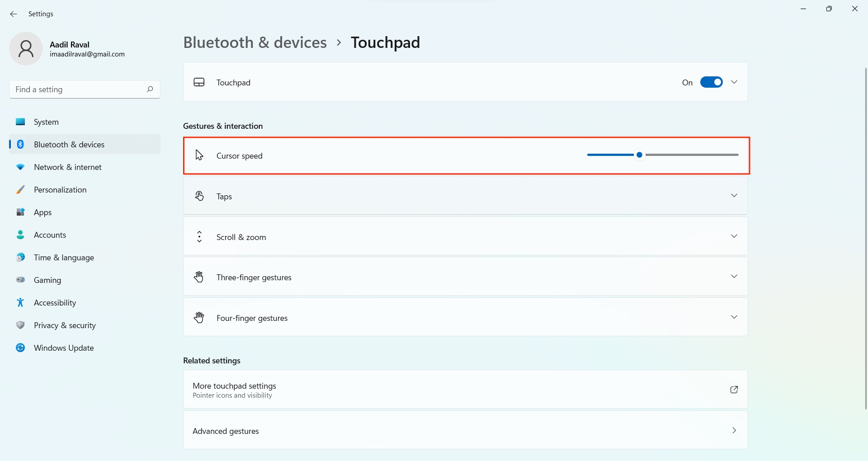Viewport: 868px width, 461px height.
Task: Open the external link icon for More touchpad settings
Action: [734, 390]
